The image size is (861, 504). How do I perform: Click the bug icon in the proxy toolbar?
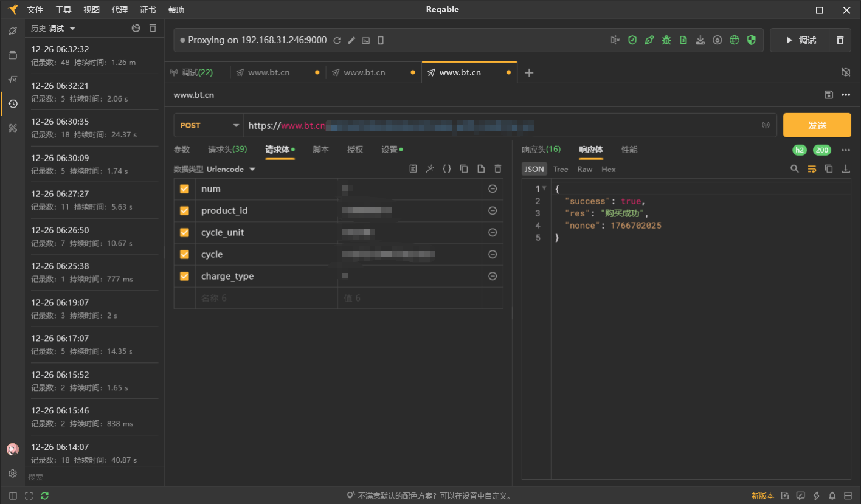(x=666, y=40)
